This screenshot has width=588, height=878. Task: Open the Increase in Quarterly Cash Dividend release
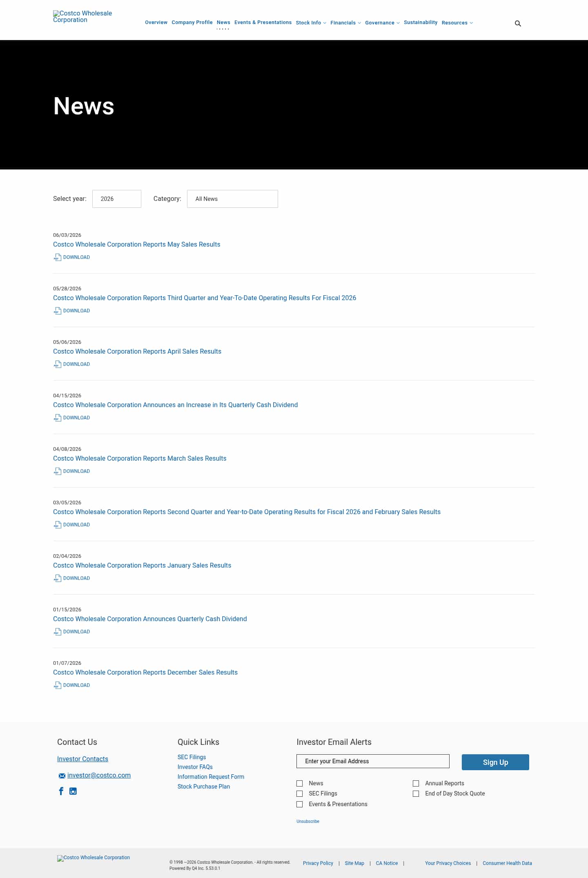click(x=176, y=405)
